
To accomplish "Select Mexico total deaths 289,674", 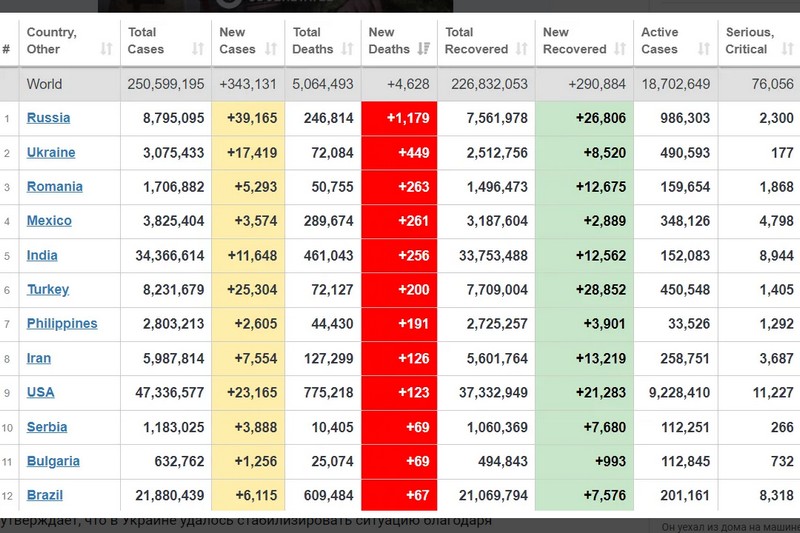I will [329, 221].
